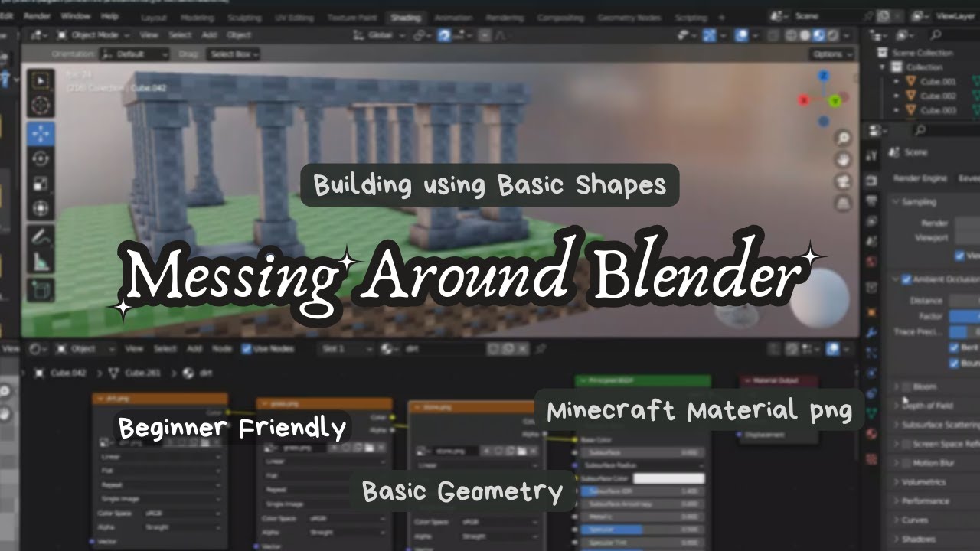Click Subsurface Color white swatch
Image resolution: width=980 pixels, height=551 pixels.
click(668, 478)
